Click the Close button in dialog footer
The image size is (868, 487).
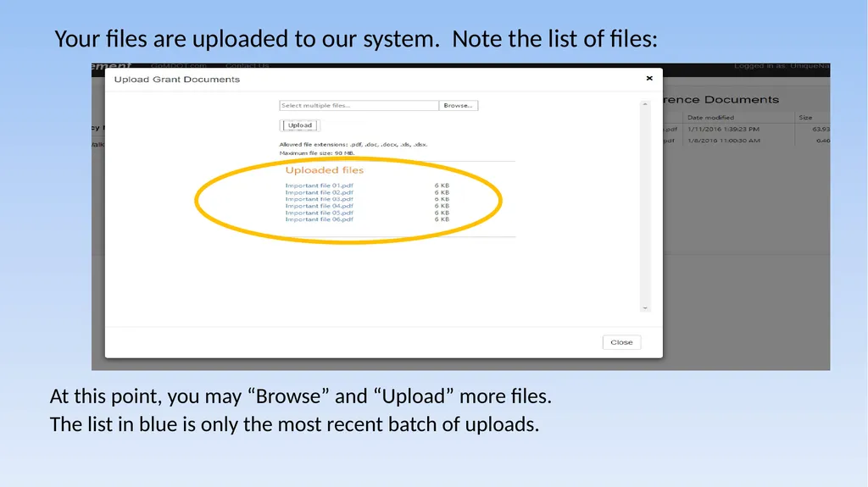click(621, 342)
